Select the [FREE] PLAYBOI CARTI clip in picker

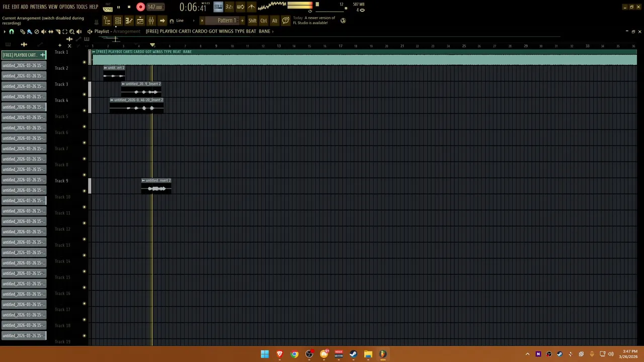tap(24, 55)
